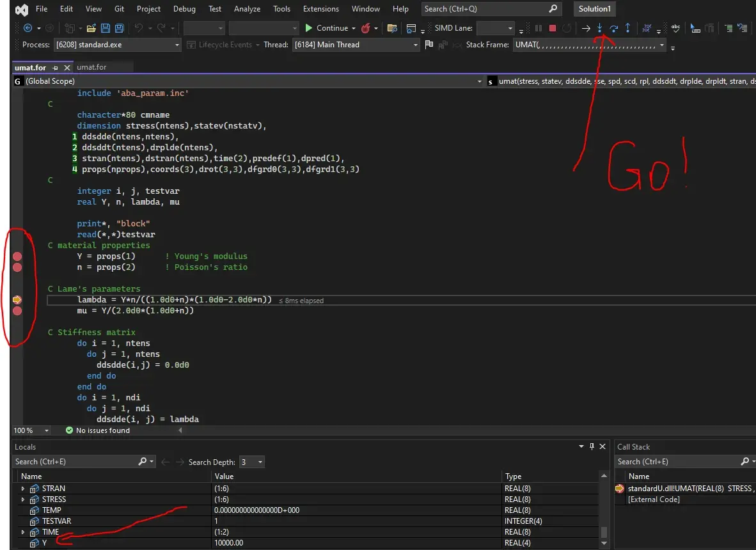Click the Search (Ctrl+Q) box
The width and height of the screenshot is (756, 550).
click(x=491, y=9)
